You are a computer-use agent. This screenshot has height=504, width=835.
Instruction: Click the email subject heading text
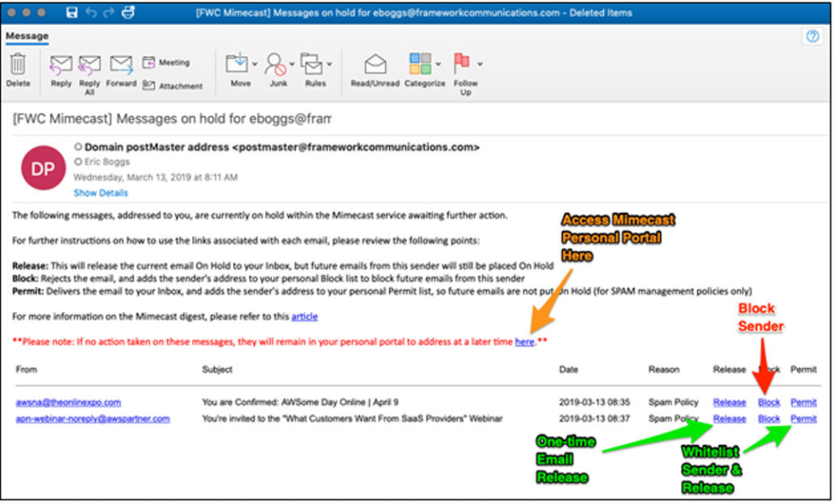[172, 118]
